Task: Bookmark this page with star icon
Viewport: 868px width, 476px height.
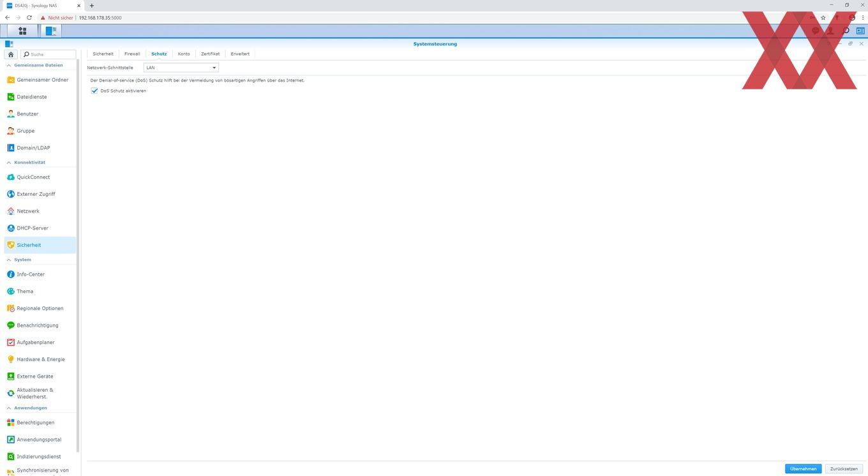Action: click(x=823, y=18)
